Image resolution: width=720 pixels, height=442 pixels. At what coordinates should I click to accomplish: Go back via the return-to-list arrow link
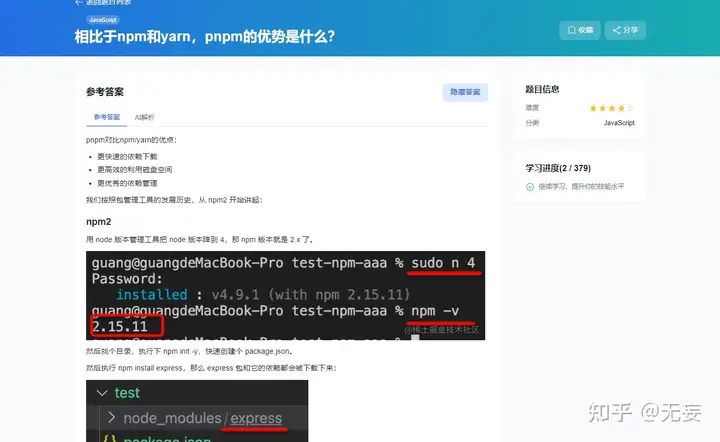103,2
